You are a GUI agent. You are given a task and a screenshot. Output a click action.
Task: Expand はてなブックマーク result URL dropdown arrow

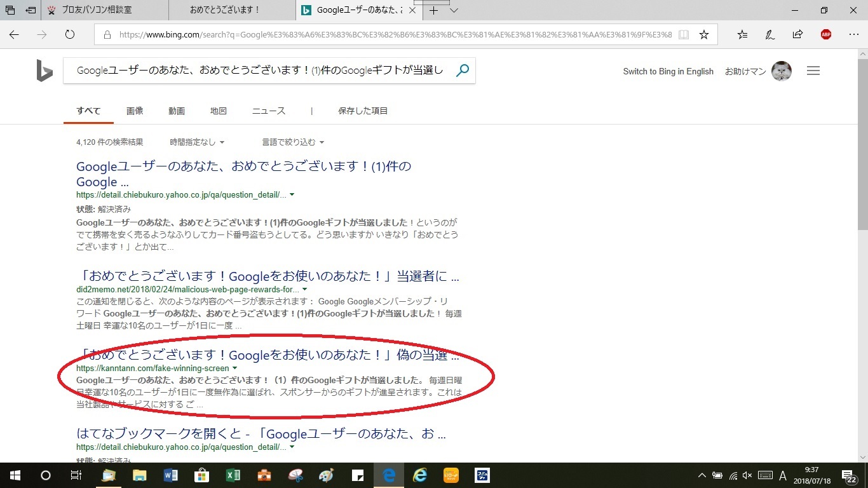[292, 447]
